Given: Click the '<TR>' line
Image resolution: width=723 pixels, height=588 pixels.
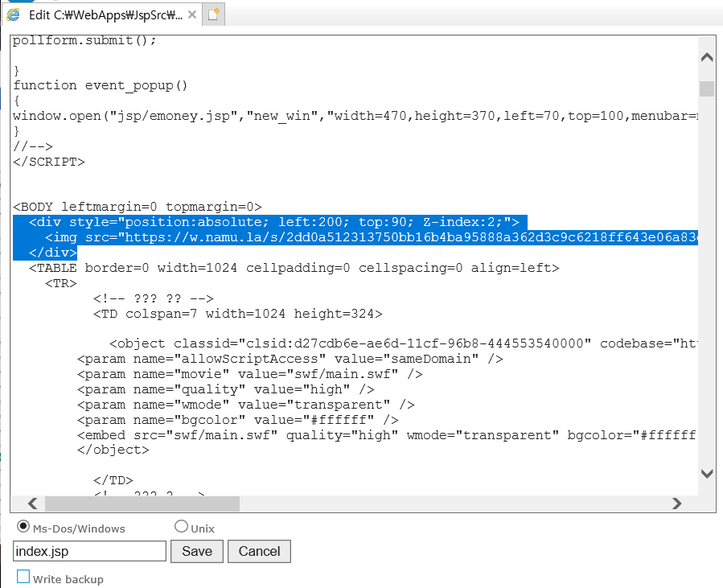Looking at the screenshot, I should (x=61, y=283).
